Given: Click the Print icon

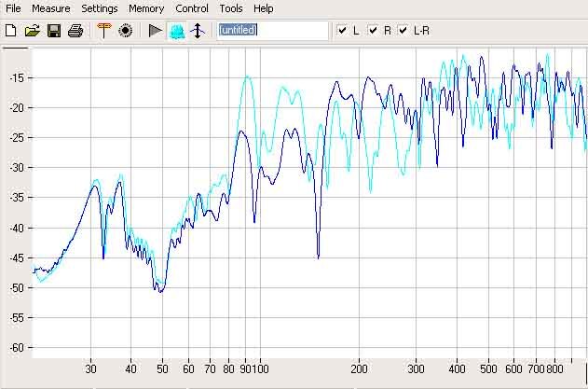Looking at the screenshot, I should coord(75,31).
